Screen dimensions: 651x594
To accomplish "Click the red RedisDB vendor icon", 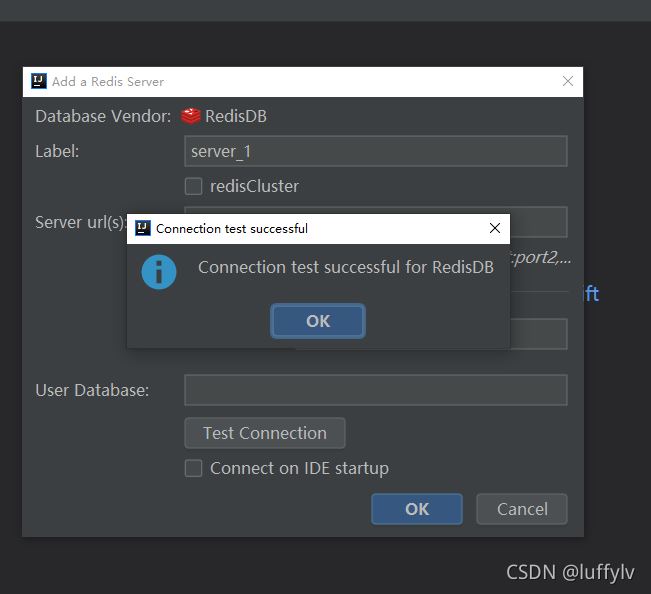I will point(191,116).
